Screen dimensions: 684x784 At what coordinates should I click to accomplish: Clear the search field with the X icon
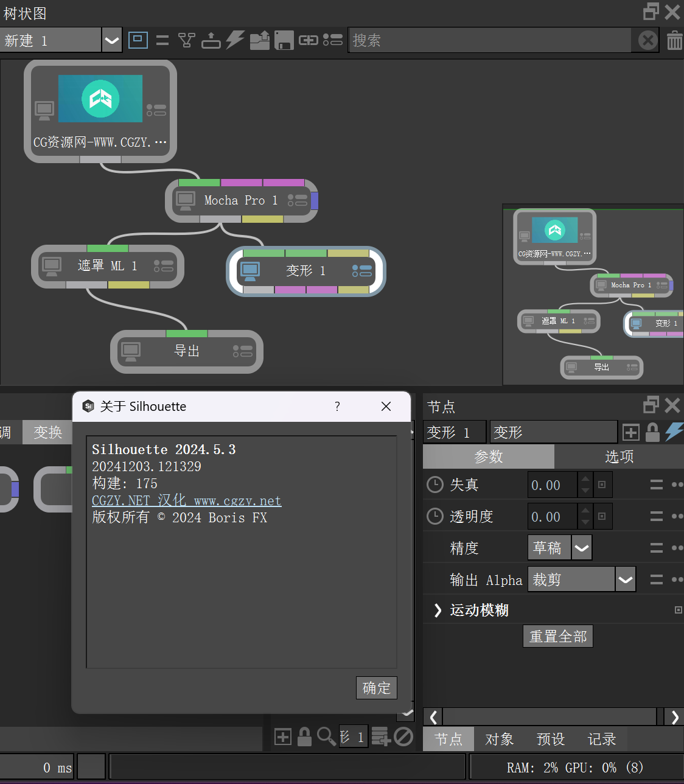pyautogui.click(x=648, y=40)
